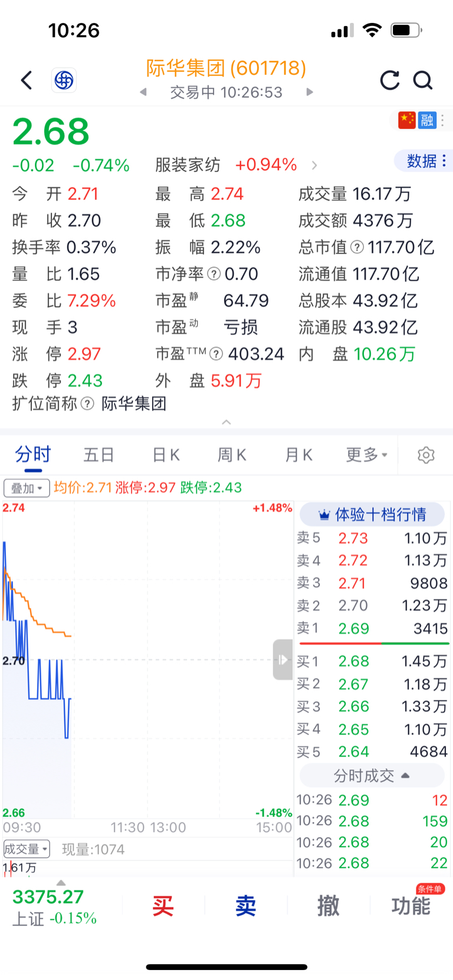This screenshot has height=980, width=453.
Task: Tap the 涨停 2.97 value
Action: click(x=84, y=354)
